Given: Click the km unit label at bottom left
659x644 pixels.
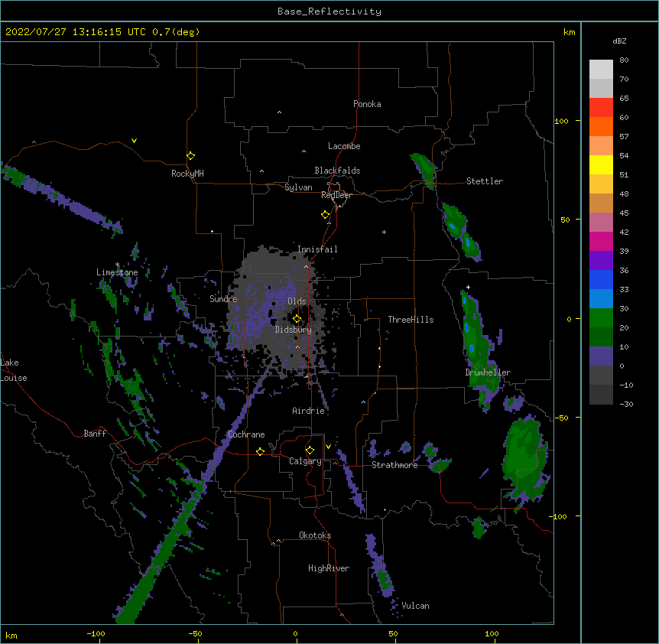Looking at the screenshot, I should point(11,635).
